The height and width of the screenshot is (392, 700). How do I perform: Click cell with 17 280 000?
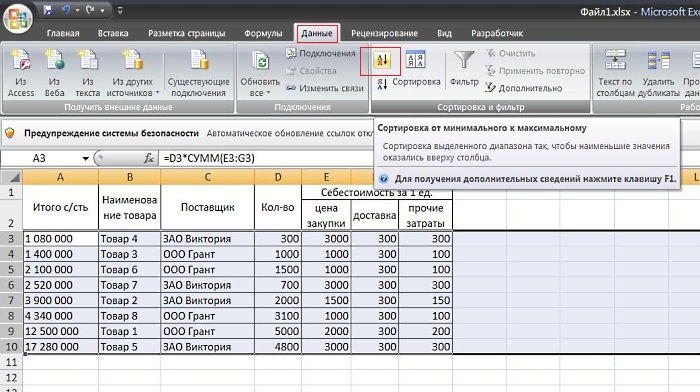click(x=60, y=346)
